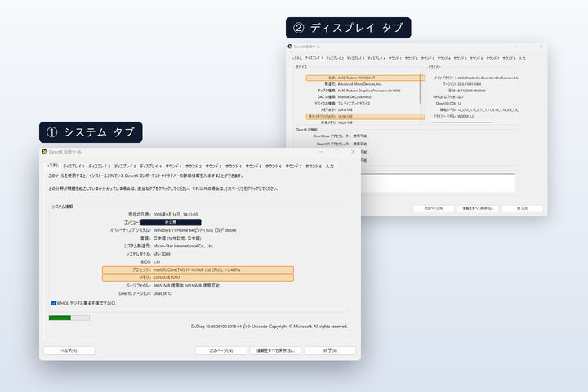Switch to サウンド 6 tab in the front window
This screenshot has height=392, width=588.
[274, 166]
